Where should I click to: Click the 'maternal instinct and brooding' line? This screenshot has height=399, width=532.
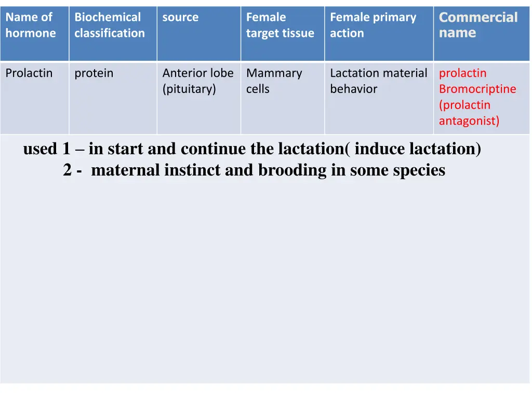(x=254, y=170)
